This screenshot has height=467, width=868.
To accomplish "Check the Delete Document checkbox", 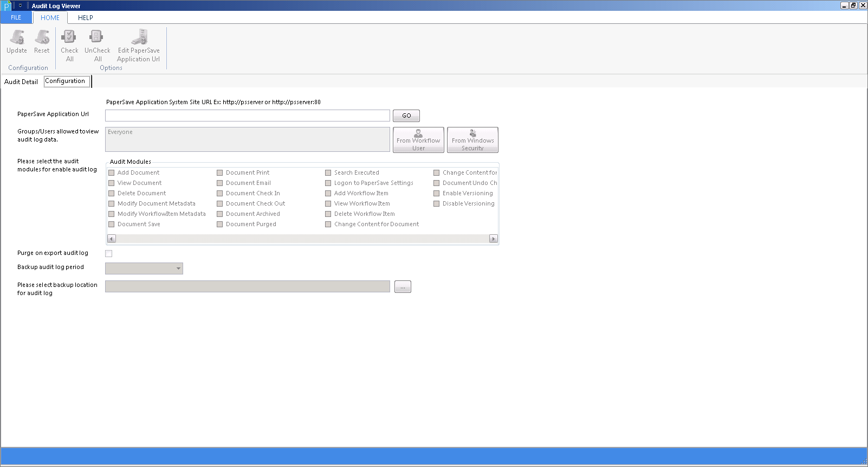I will click(x=112, y=193).
